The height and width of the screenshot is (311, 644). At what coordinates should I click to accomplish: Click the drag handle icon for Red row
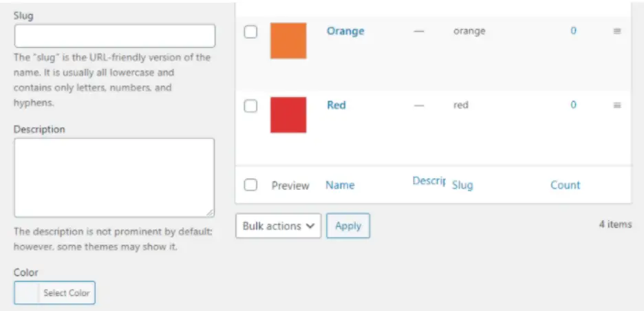[617, 105]
